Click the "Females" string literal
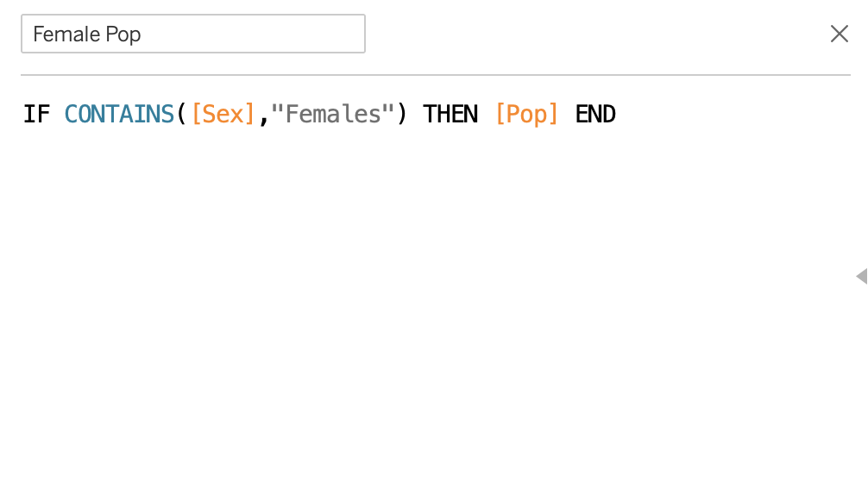This screenshot has width=868, height=481. coord(333,114)
